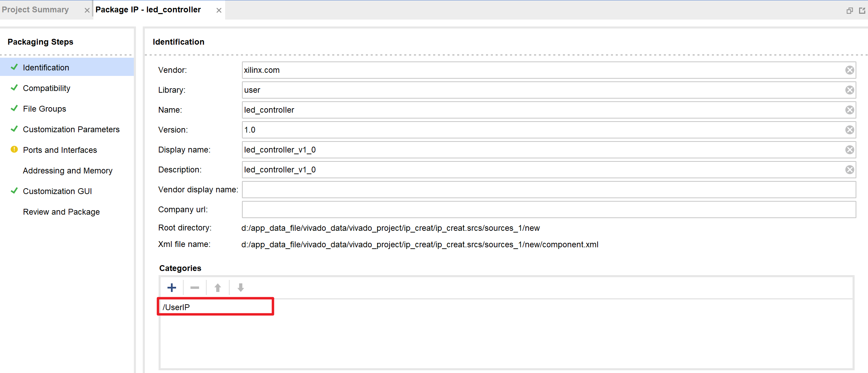The image size is (868, 373).
Task: Click the component.xml file path text
Action: [419, 245]
